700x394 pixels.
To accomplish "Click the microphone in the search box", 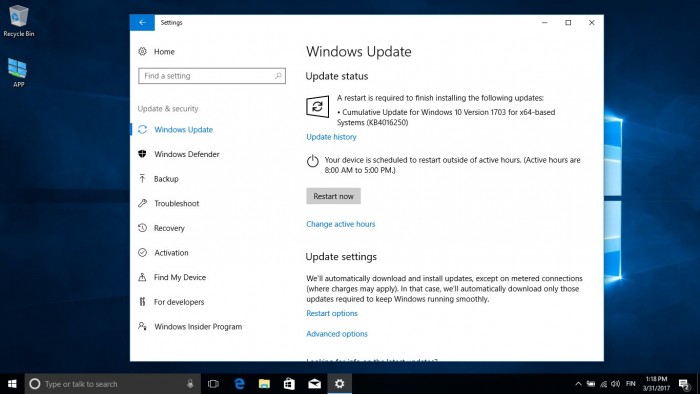I will click(x=190, y=384).
